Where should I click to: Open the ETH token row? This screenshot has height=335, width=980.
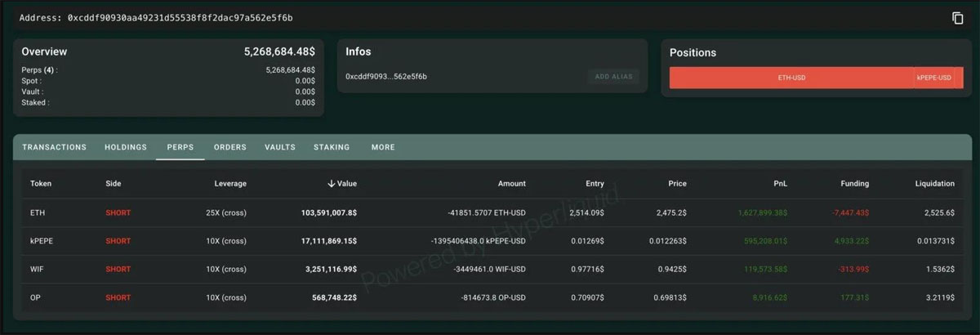pos(37,213)
